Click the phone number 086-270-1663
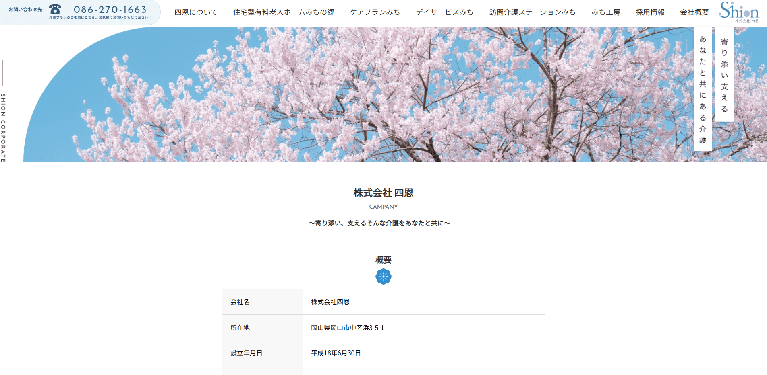The image size is (767, 375). click(x=110, y=9)
